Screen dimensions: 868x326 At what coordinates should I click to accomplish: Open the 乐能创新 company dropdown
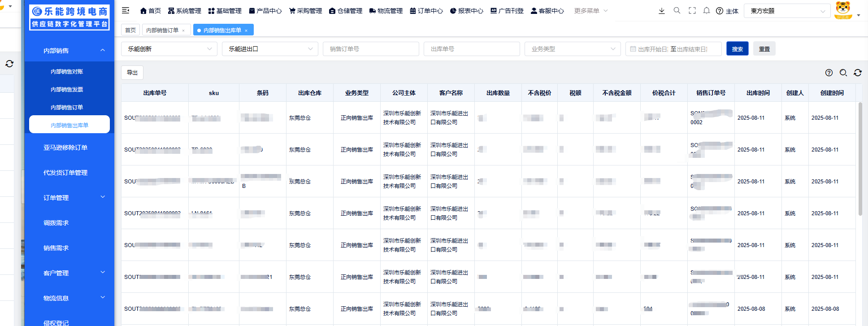(169, 49)
